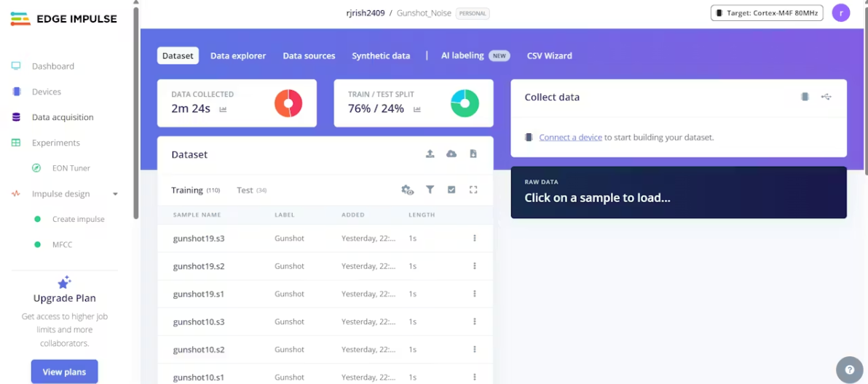Click the rjrish2409 username link
Image resolution: width=868 pixels, height=384 pixels.
point(366,12)
